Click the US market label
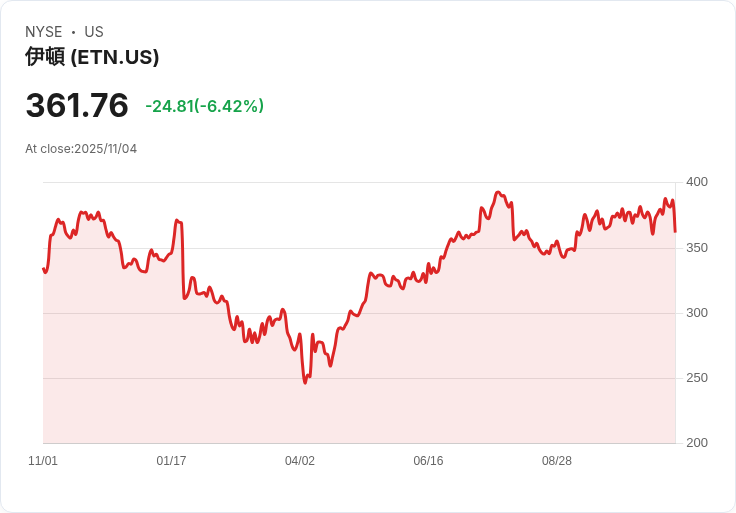The width and height of the screenshot is (736, 513). click(x=94, y=32)
